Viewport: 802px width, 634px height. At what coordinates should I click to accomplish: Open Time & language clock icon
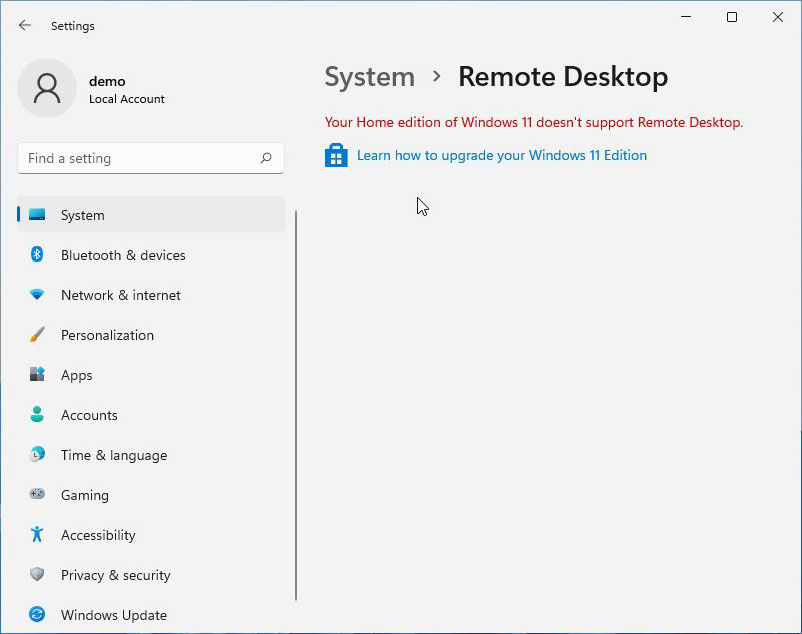[37, 455]
